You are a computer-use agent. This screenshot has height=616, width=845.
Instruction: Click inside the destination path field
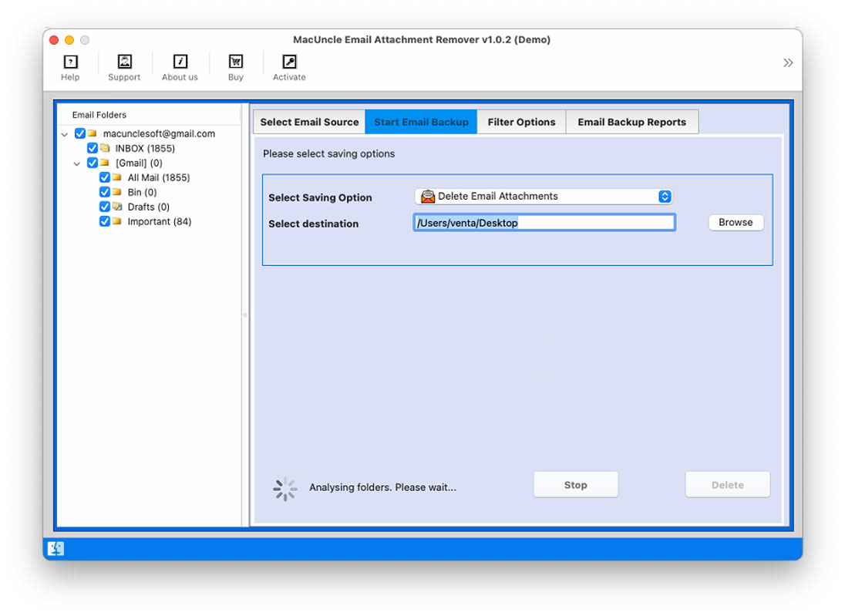click(540, 222)
